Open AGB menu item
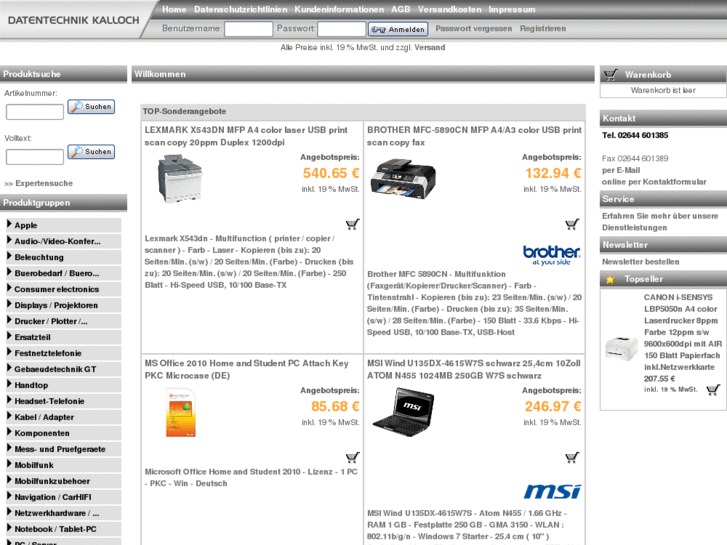This screenshot has height=545, width=727. pyautogui.click(x=401, y=9)
